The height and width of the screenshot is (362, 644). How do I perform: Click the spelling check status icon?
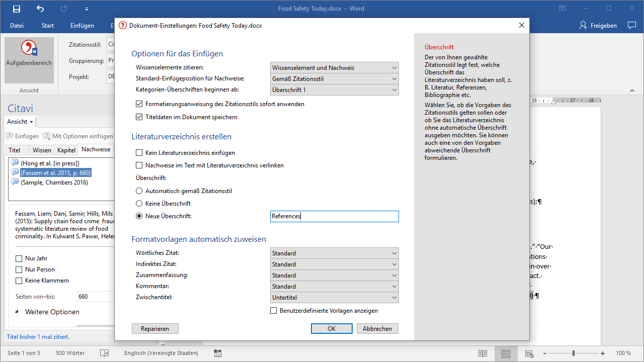tap(105, 353)
